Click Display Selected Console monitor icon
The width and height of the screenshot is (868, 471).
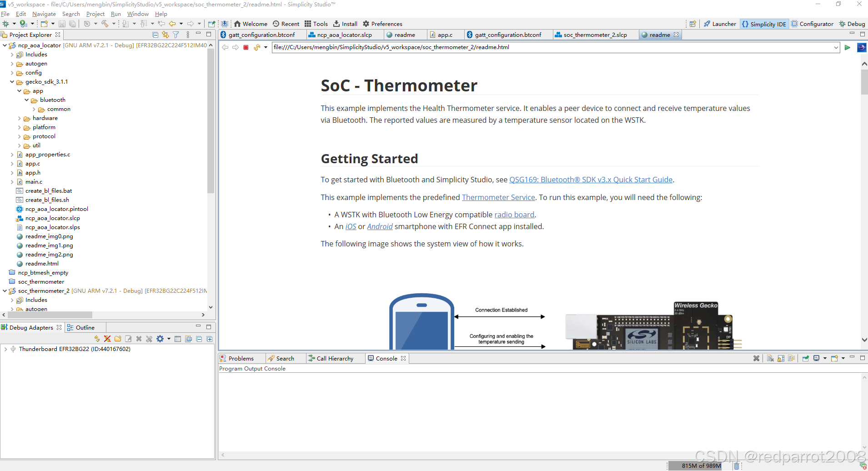[816, 358]
